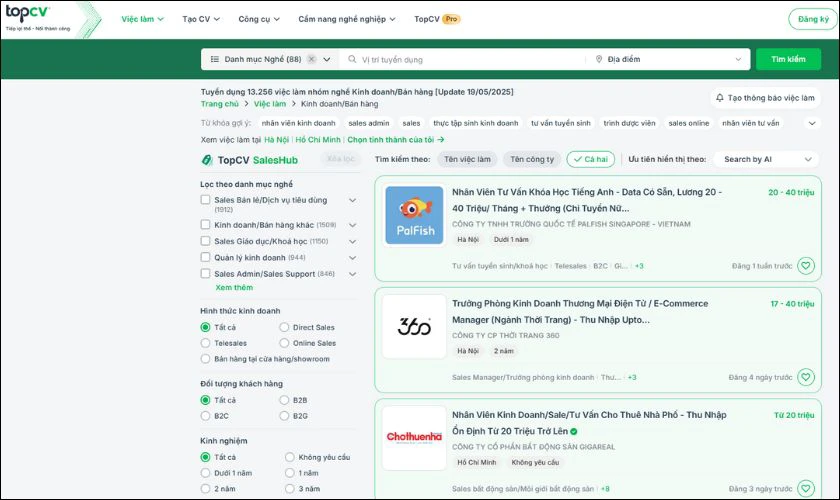Screen dimensions: 840x500
Task: Select Telesales radio option
Action: [205, 342]
